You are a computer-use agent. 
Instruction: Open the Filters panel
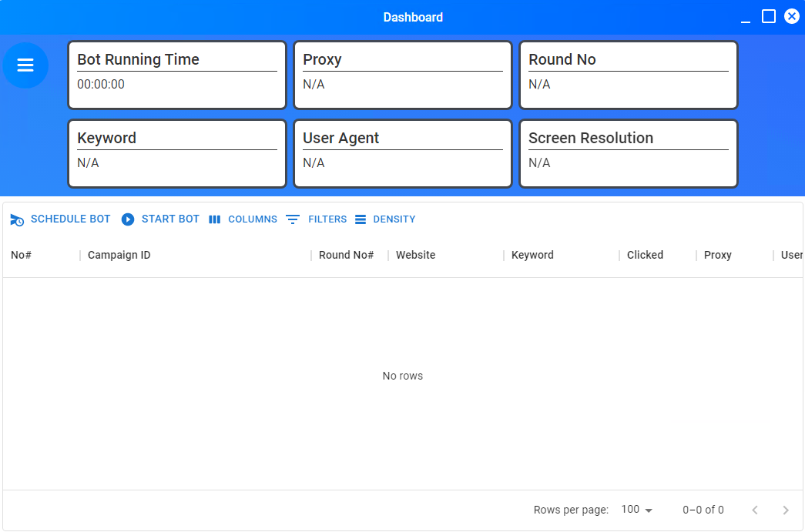pos(317,219)
